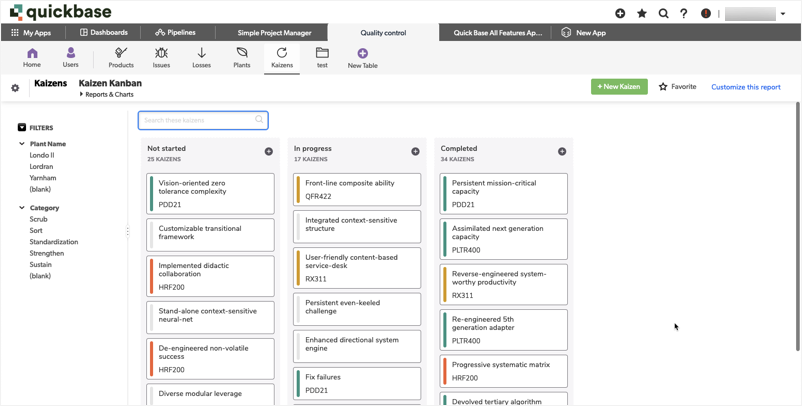Click the search magnifier in top bar

663,14
